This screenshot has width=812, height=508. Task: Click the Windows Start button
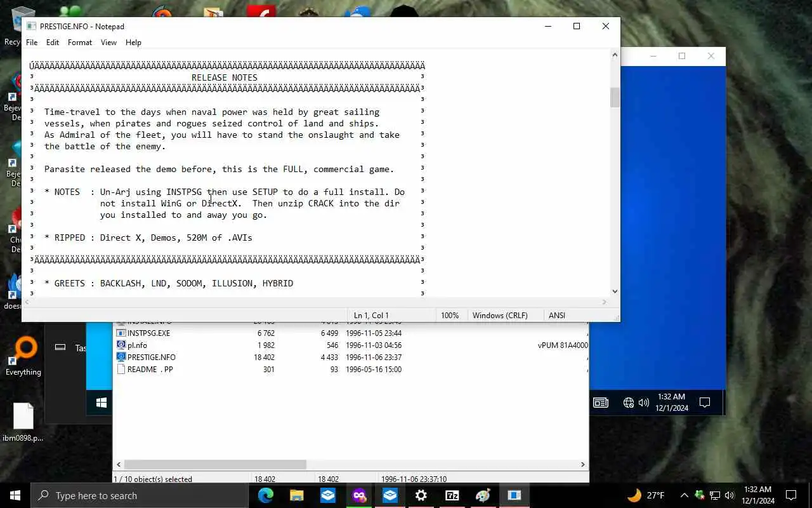point(15,495)
